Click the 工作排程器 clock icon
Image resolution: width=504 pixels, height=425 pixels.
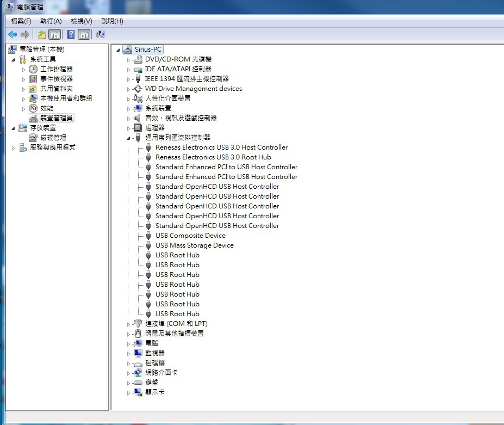coord(33,69)
